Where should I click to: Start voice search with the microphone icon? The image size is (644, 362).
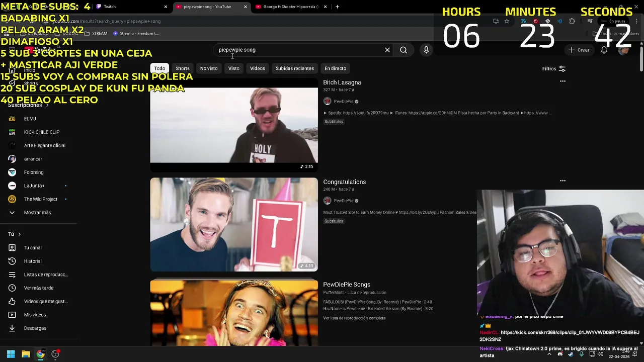(426, 50)
